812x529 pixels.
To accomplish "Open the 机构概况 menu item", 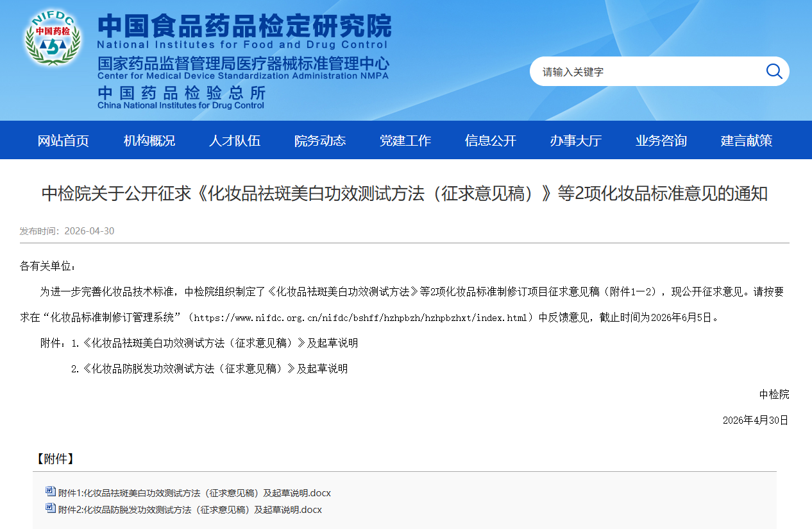I will (x=149, y=141).
